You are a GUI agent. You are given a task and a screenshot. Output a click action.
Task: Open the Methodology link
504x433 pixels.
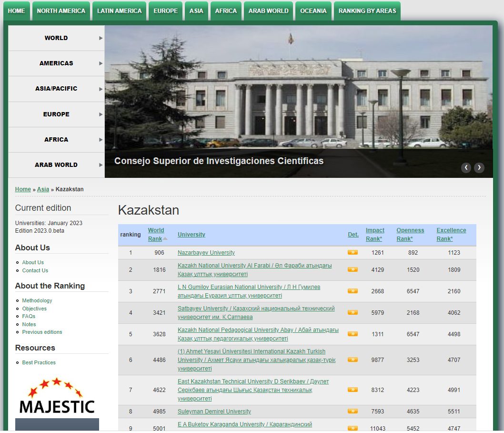click(37, 300)
